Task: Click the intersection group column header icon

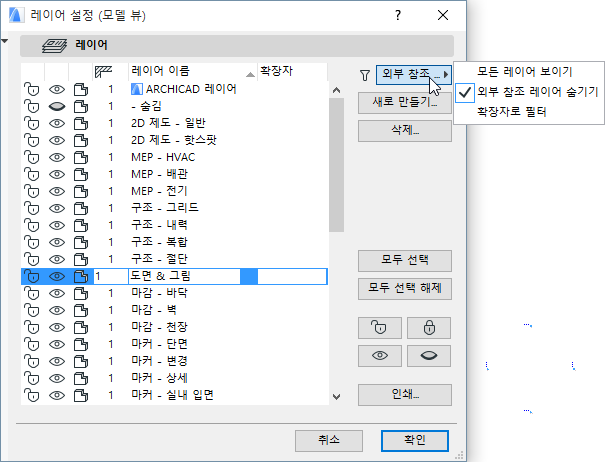Action: 103,71
